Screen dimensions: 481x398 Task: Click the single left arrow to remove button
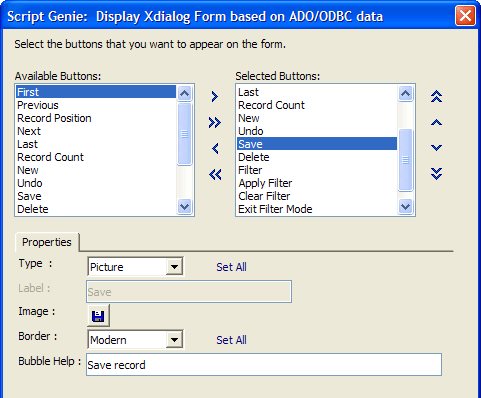[x=215, y=148]
